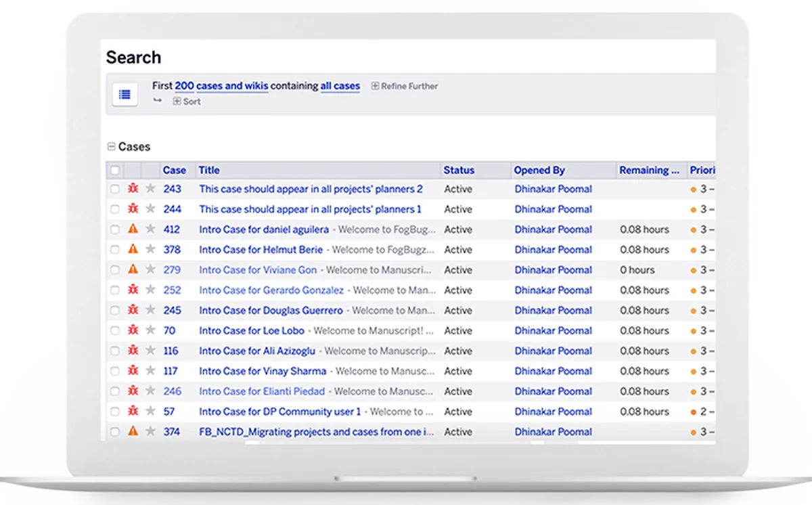Click the bug icon for case 245
This screenshot has width=812, height=505.
pyautogui.click(x=133, y=310)
